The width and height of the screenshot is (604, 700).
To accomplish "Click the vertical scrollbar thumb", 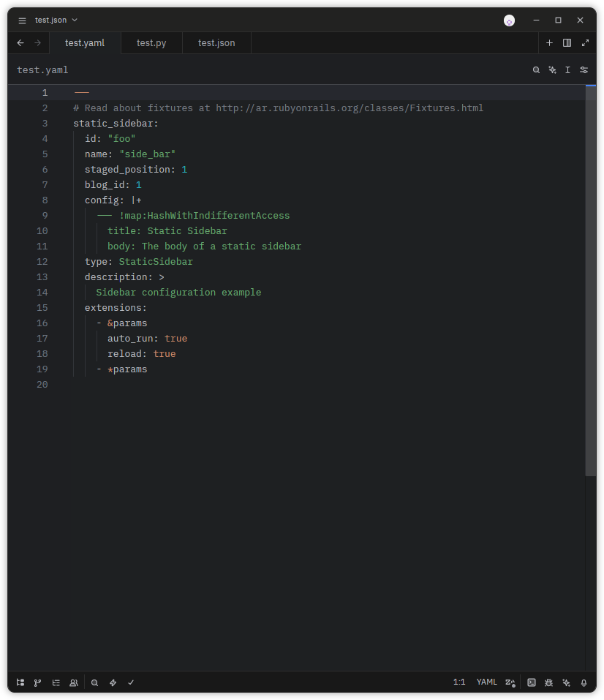I will (591, 281).
